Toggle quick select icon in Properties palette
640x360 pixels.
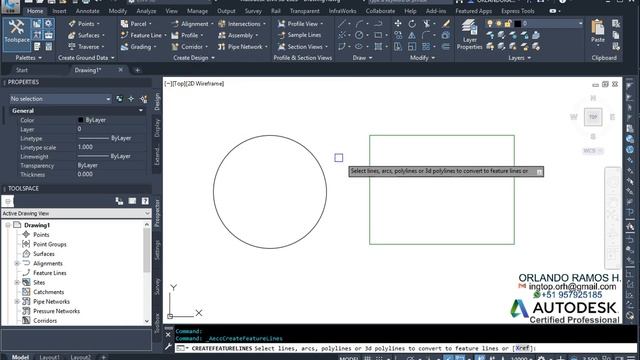coord(144,99)
